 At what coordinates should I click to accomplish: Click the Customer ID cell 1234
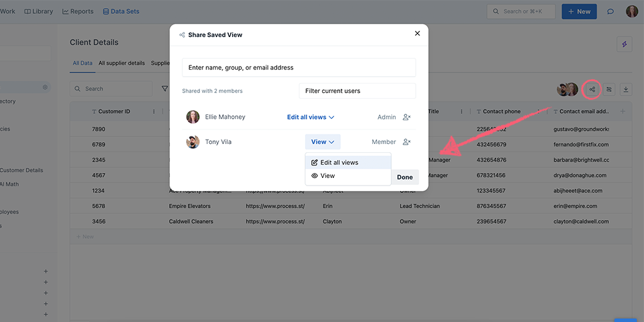pos(99,191)
